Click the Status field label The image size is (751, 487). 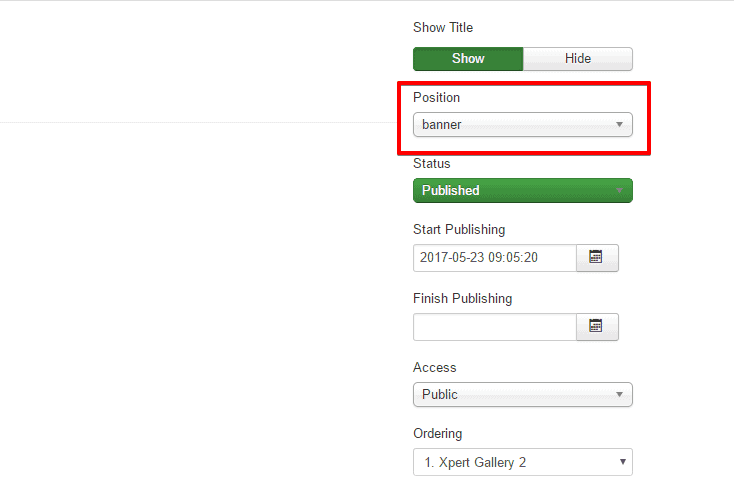tap(432, 163)
